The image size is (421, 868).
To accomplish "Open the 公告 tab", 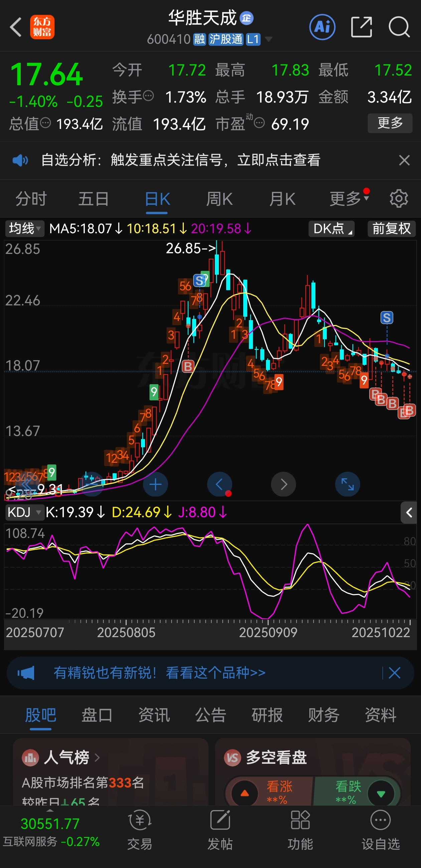I will (x=210, y=715).
